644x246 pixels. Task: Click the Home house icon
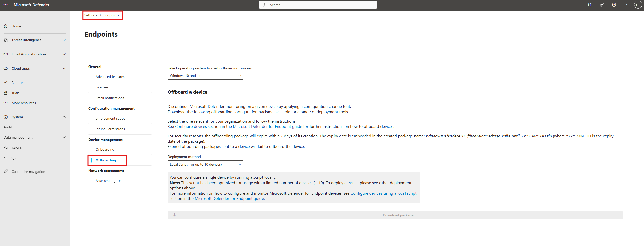[6, 26]
